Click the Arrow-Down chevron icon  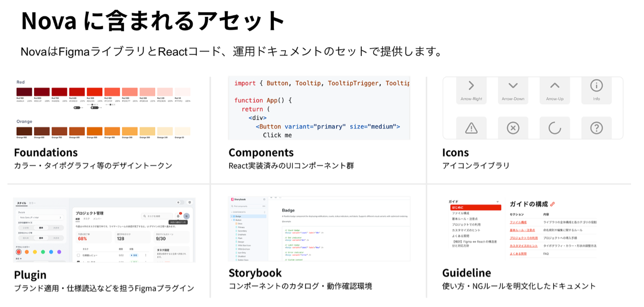click(x=513, y=86)
